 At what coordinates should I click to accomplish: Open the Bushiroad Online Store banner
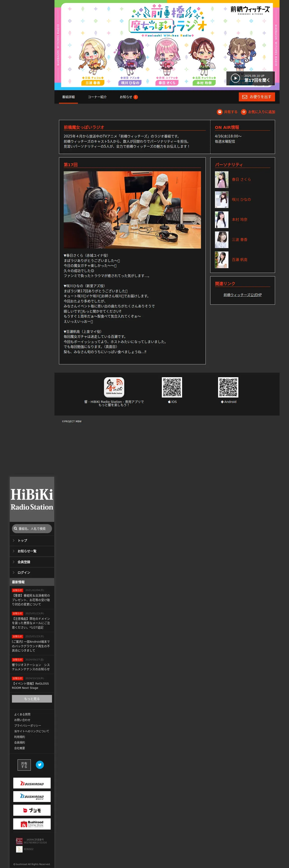coord(32,824)
